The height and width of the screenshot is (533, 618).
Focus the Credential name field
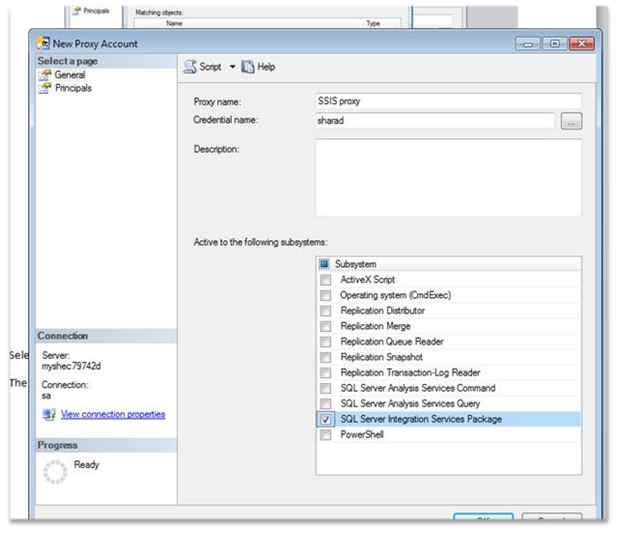[x=435, y=120]
